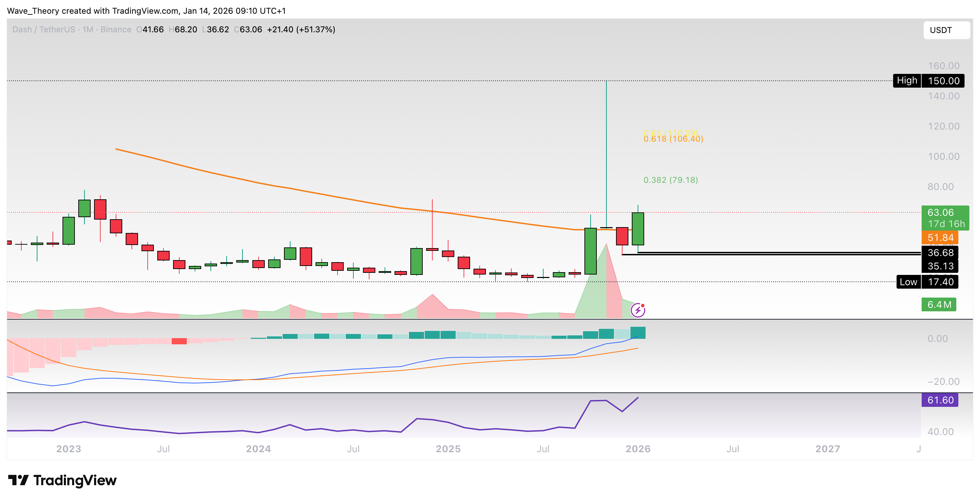The image size is (980, 501).
Task: Click the orange moving average line start
Action: [116, 149]
